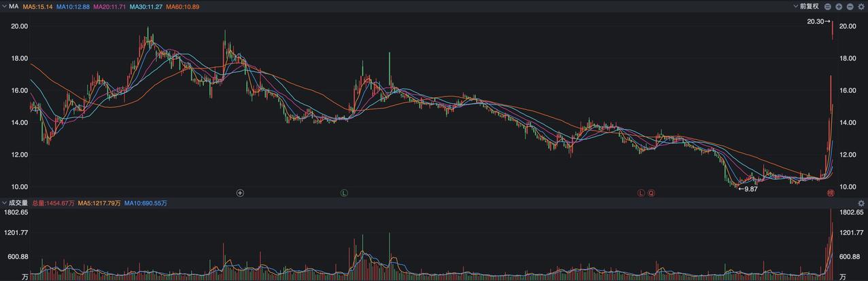Click the MA20:11.71 legend label
Image resolution: width=868 pixels, height=281 pixels.
(x=109, y=6)
